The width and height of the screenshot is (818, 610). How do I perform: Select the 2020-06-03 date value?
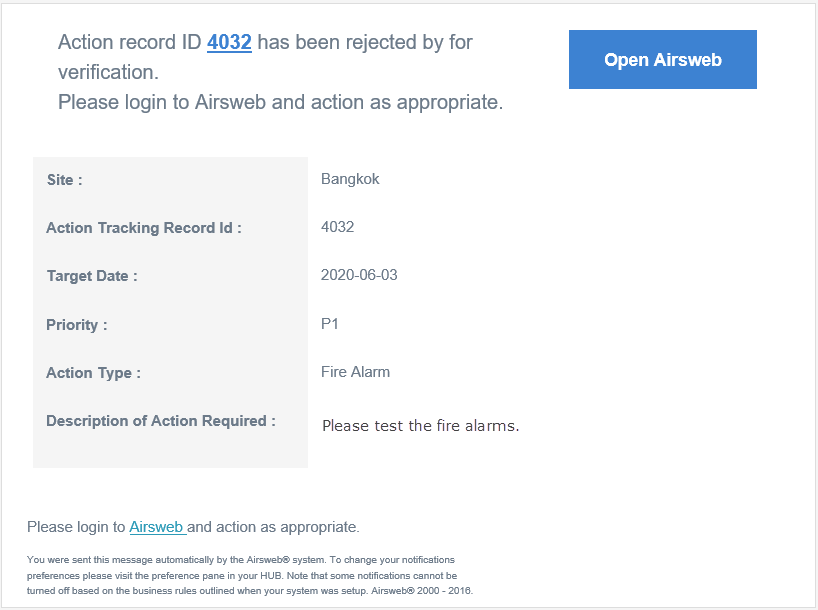pyautogui.click(x=359, y=275)
